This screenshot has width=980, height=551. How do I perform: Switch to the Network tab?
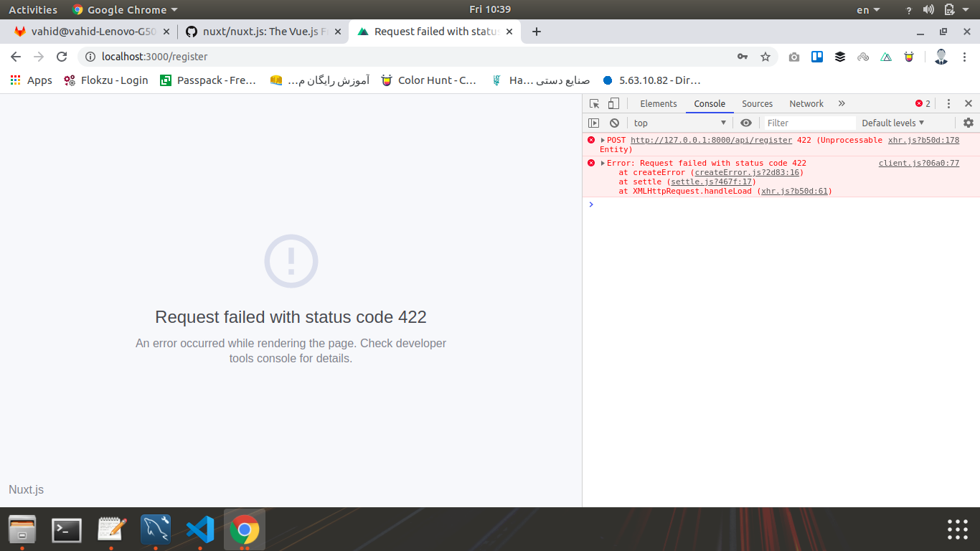point(806,103)
